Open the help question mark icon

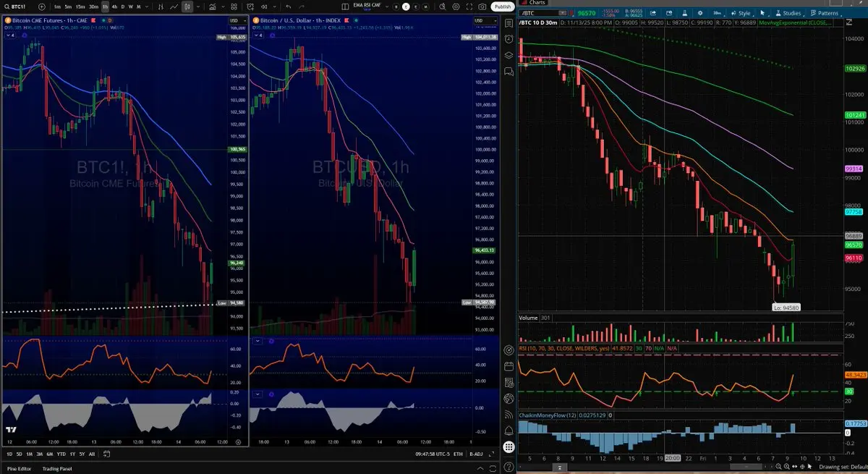[509, 467]
